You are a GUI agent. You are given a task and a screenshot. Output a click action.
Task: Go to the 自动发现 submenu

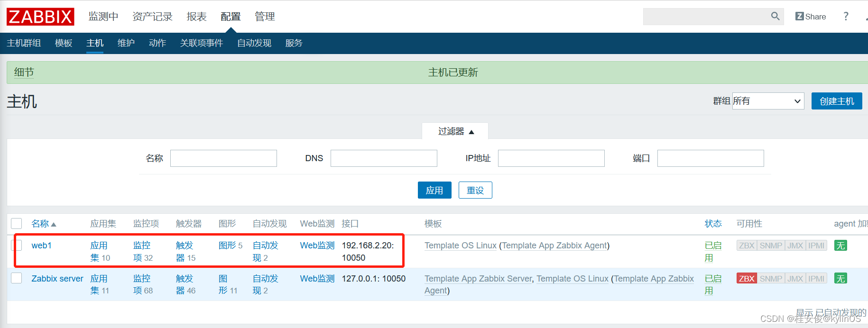tap(254, 43)
